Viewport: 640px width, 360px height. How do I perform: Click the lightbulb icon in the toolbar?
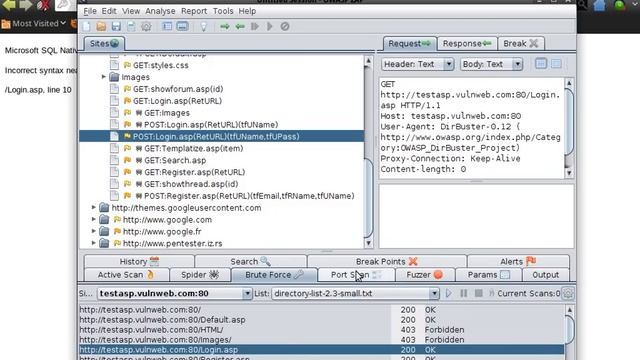tap(203, 27)
